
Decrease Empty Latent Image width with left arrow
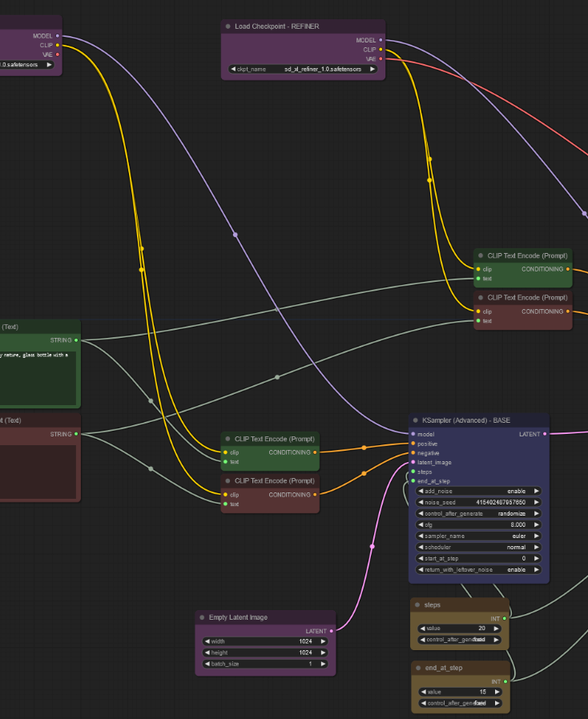[x=207, y=641]
